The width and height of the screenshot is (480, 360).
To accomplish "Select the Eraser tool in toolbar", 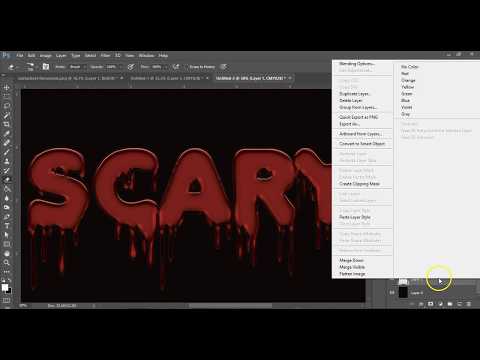I will 6,180.
